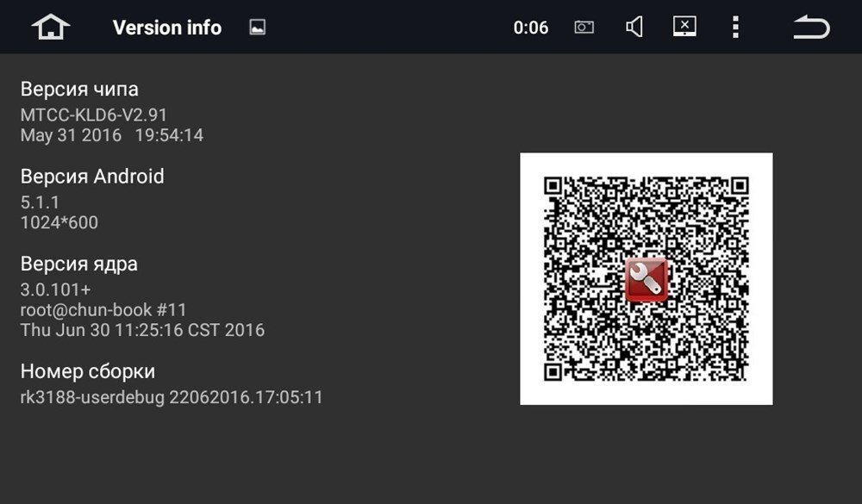862x504 pixels.
Task: Click the red wrench icon in QR code
Action: pyautogui.click(x=646, y=280)
